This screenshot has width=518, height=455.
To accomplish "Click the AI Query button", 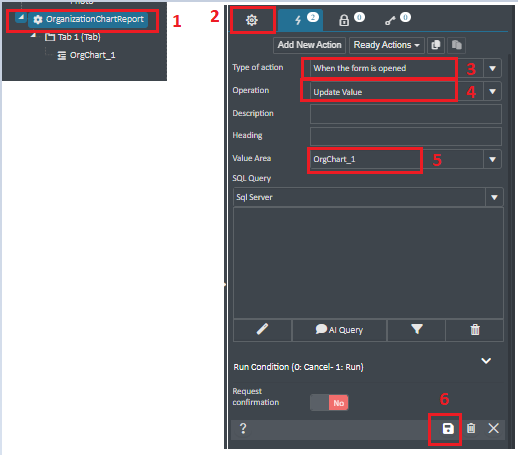I will coord(339,330).
